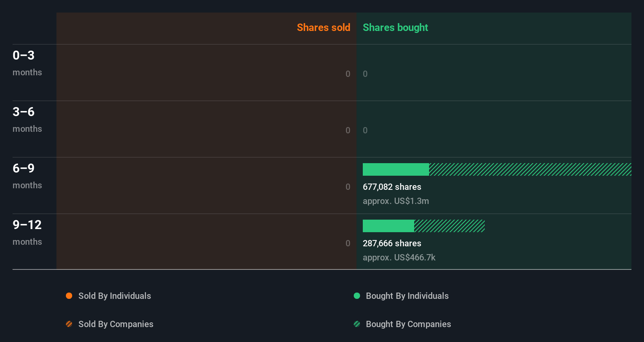Viewport: 644px width, 342px height.
Task: Toggle the Bought By Companies legend label
Action: (408, 324)
